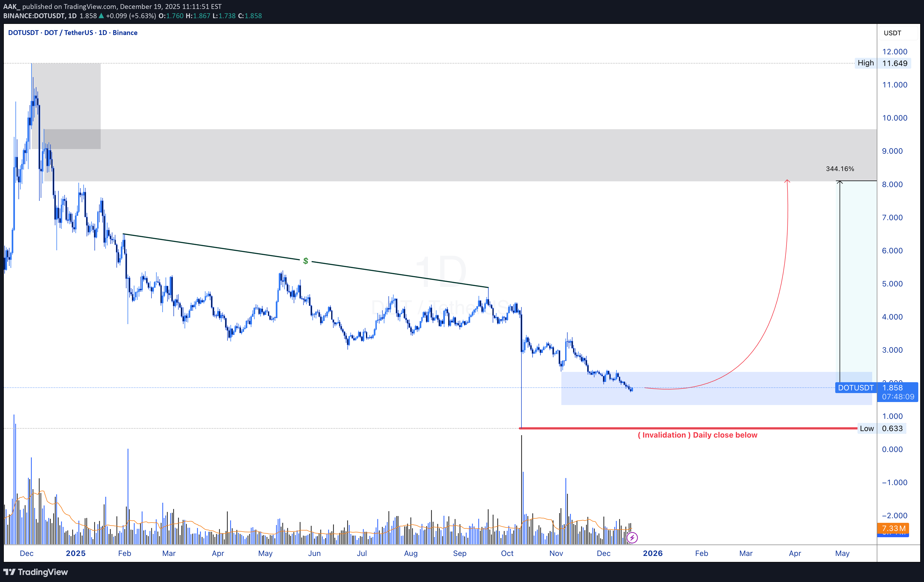Click the 8.000 price axis label

(892, 184)
